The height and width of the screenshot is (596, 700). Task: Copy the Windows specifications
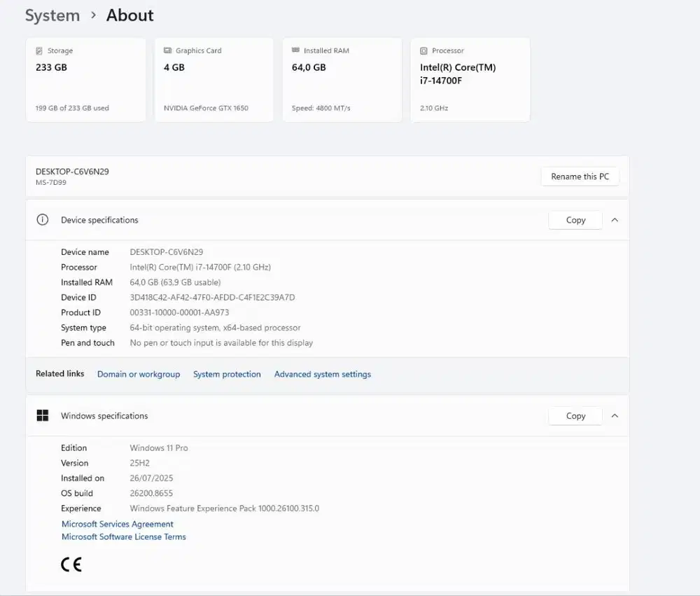(575, 416)
